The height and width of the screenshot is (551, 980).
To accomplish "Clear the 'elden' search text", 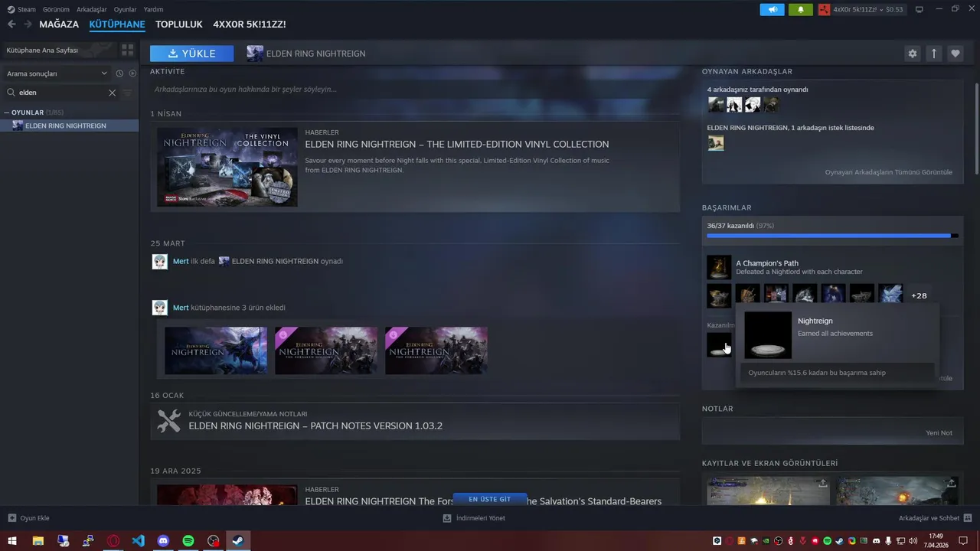I will point(112,93).
